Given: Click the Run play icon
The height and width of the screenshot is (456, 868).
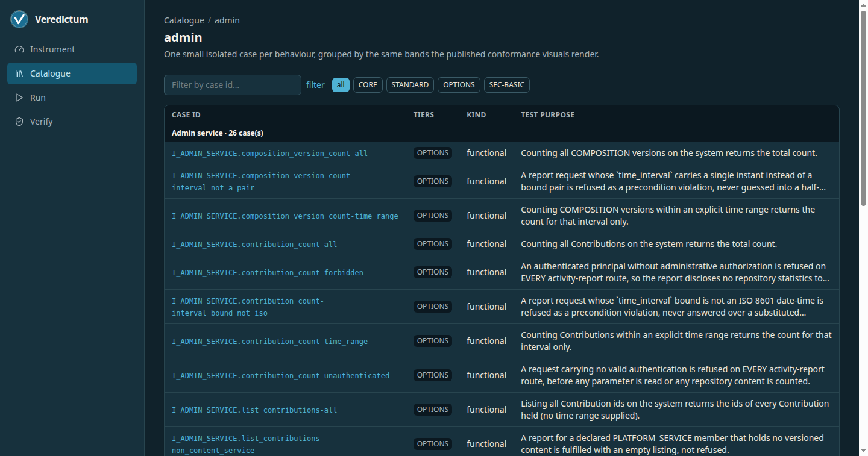Looking at the screenshot, I should click(x=19, y=98).
